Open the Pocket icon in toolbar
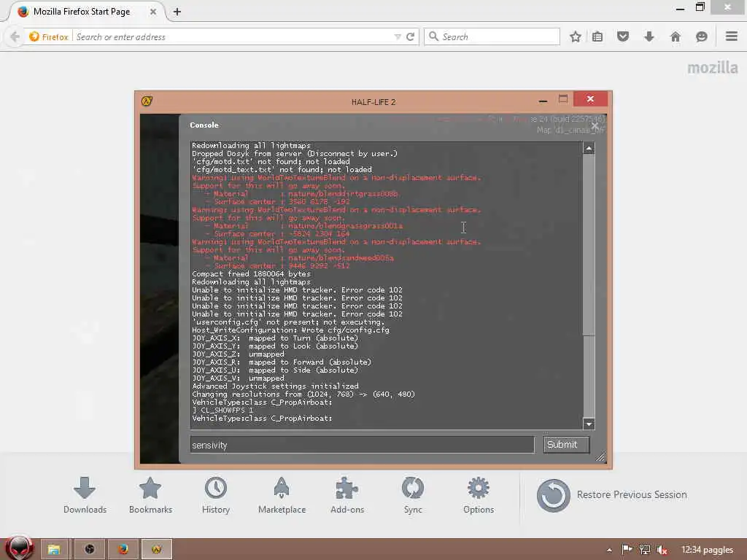747x560 pixels. [x=623, y=36]
